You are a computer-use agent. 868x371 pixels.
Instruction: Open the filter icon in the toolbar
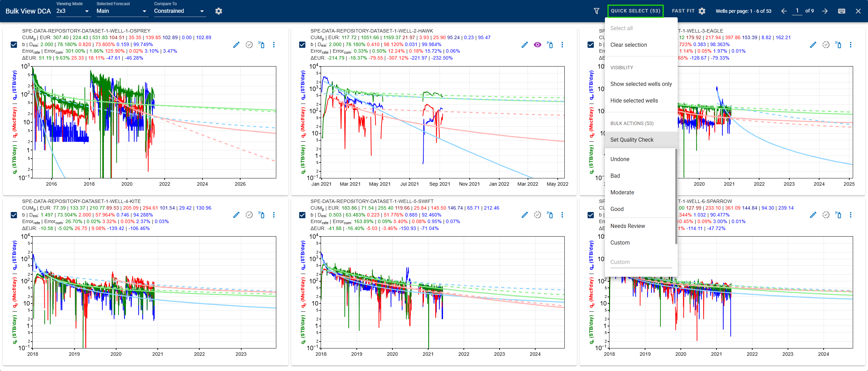[596, 11]
